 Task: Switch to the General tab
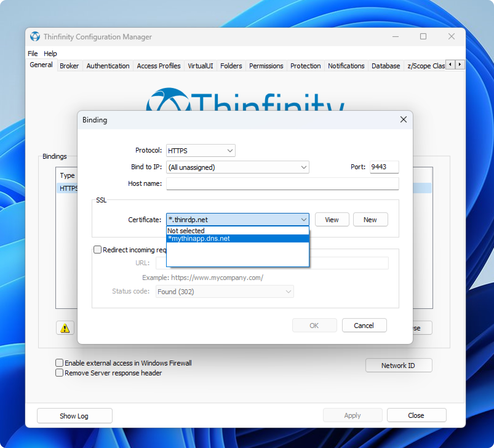(x=41, y=65)
